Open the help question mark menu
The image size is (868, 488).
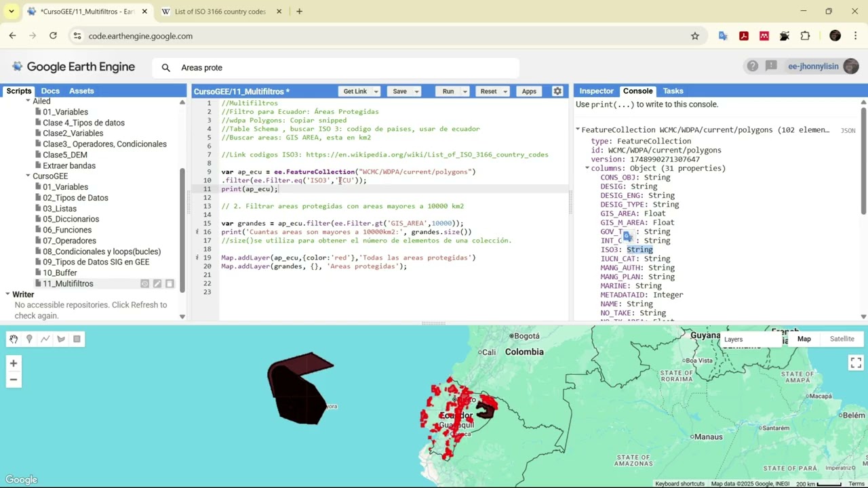click(752, 66)
